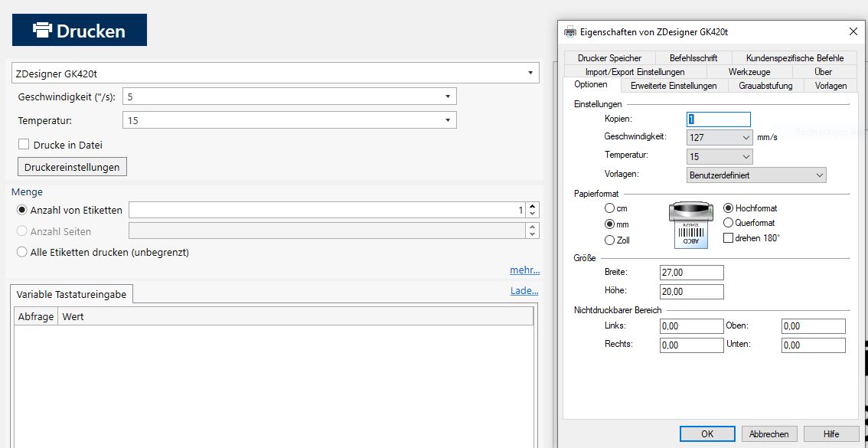This screenshot has height=448, width=868.
Task: Click the Anzahl von Etiketten quantity field
Action: tap(327, 210)
